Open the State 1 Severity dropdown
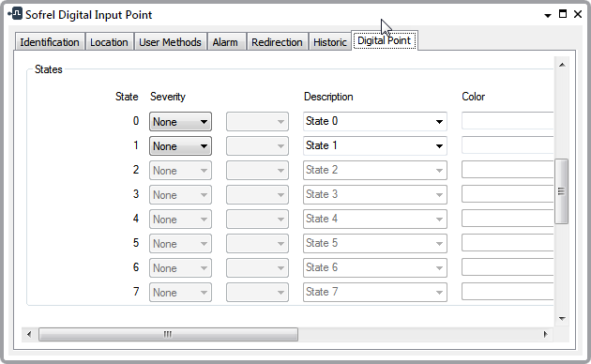 pos(180,146)
